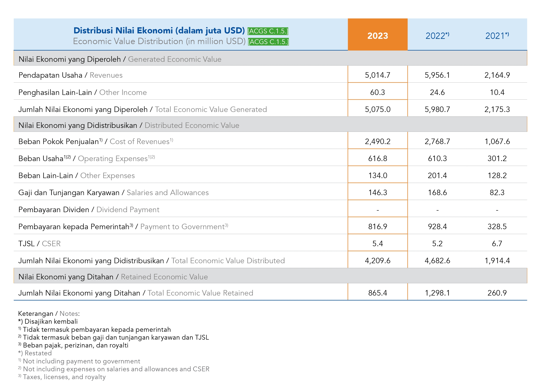541x392 pixels.
Task: Select the retained value 260.9
Action: pyautogui.click(x=497, y=293)
